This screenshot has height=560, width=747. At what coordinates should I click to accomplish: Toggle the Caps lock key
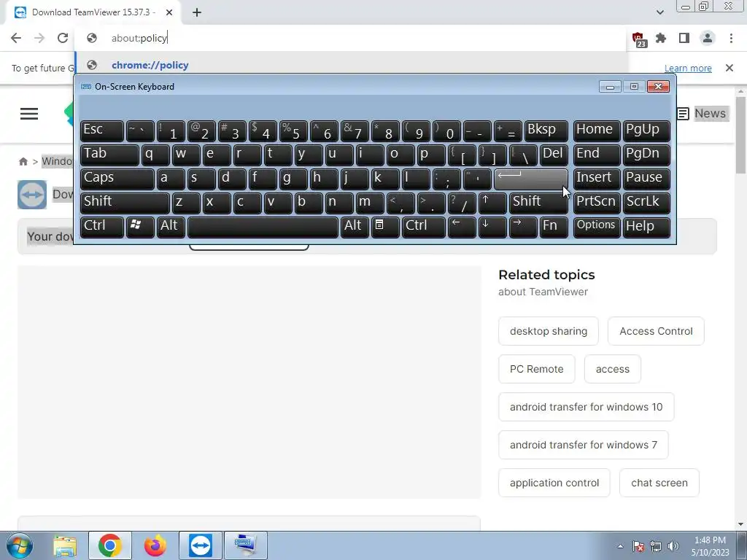[x=117, y=179]
